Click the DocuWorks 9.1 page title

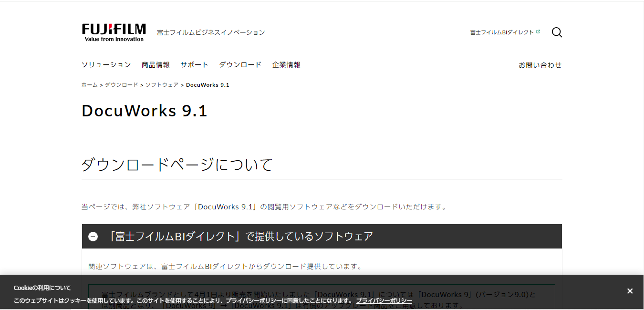point(145,111)
